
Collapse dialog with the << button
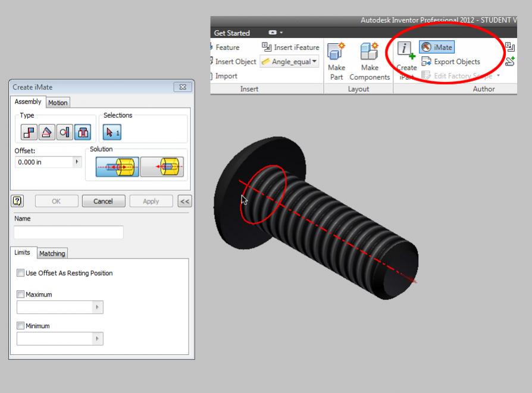184,201
